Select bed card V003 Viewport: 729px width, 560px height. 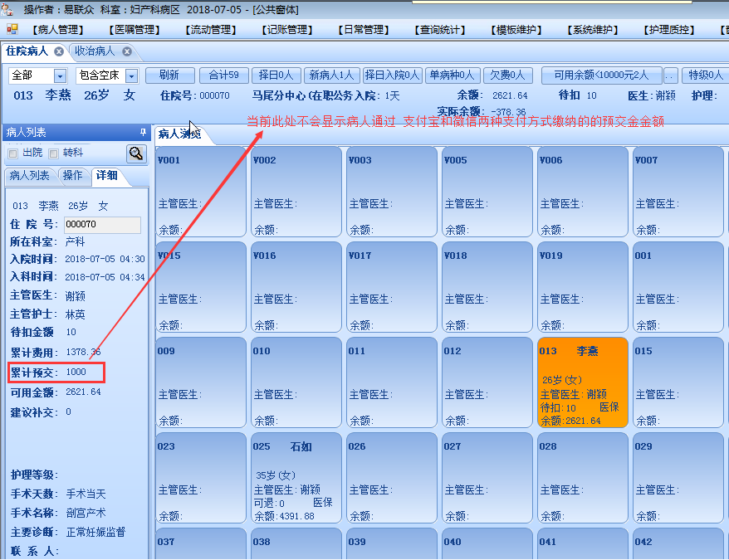coord(391,192)
